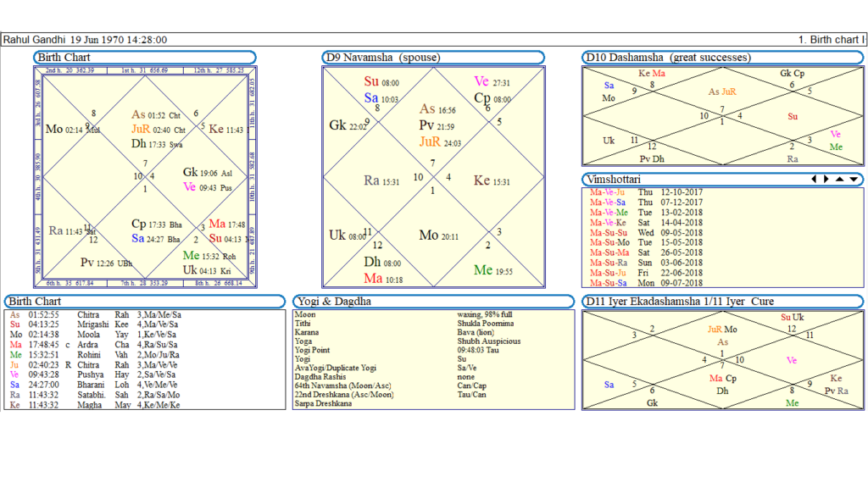Select the Ma-Su-Mo dasha row

(x=646, y=242)
